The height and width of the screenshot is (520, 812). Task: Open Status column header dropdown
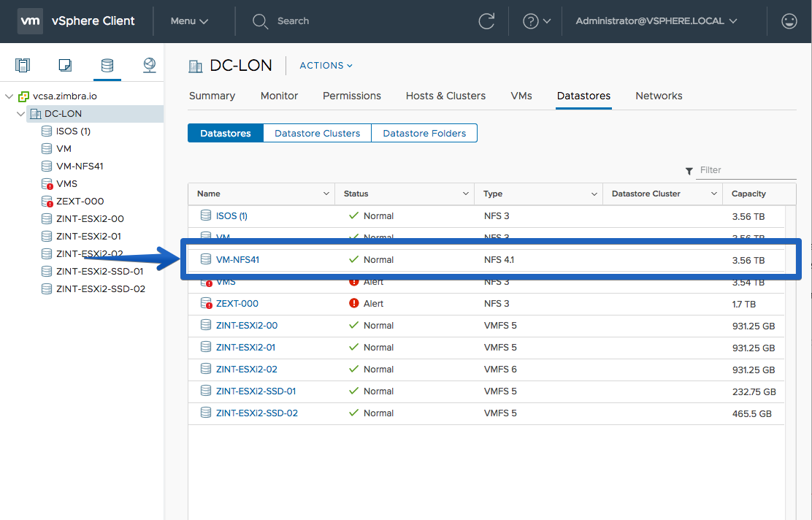466,194
